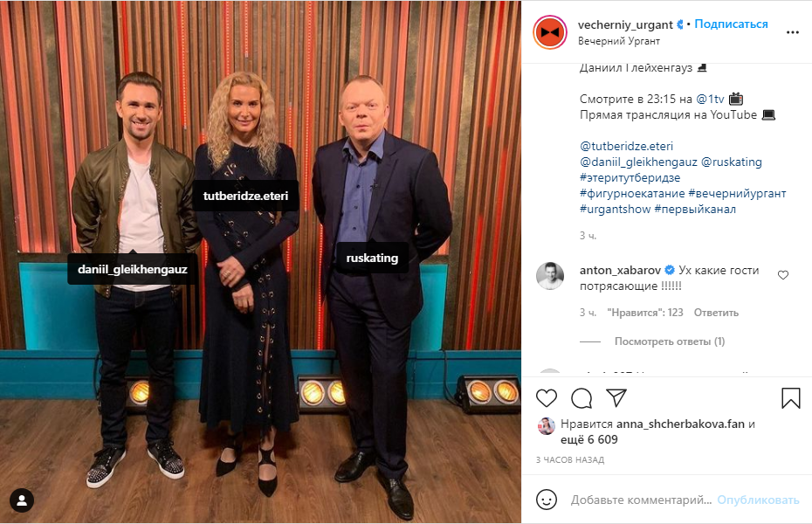Click daniil_gleikhengauz photo tag
The image size is (812, 524).
point(133,269)
